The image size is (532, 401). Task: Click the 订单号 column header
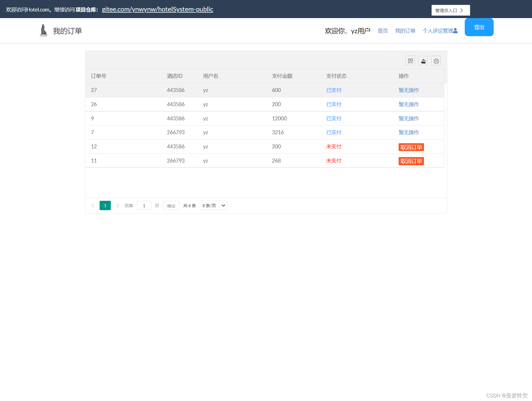coord(98,76)
